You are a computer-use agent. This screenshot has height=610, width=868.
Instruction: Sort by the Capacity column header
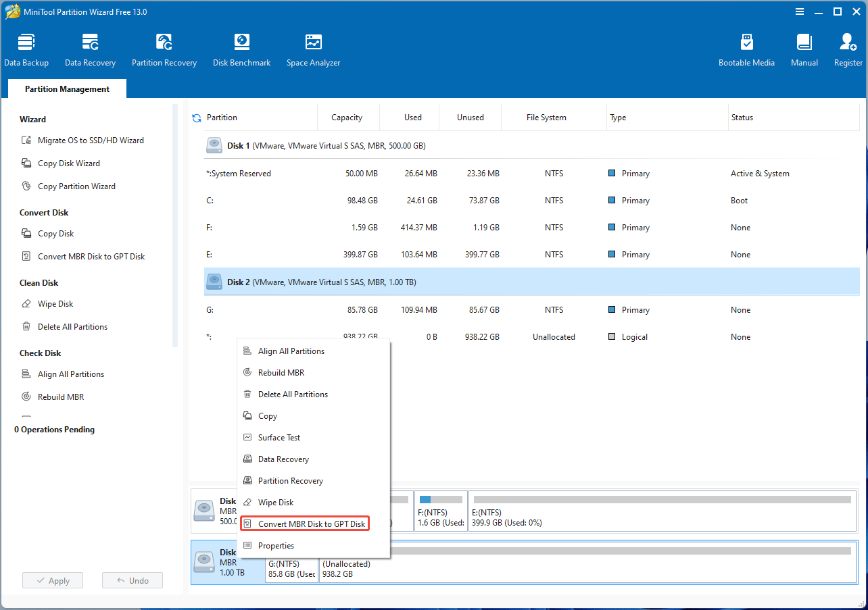(x=347, y=118)
